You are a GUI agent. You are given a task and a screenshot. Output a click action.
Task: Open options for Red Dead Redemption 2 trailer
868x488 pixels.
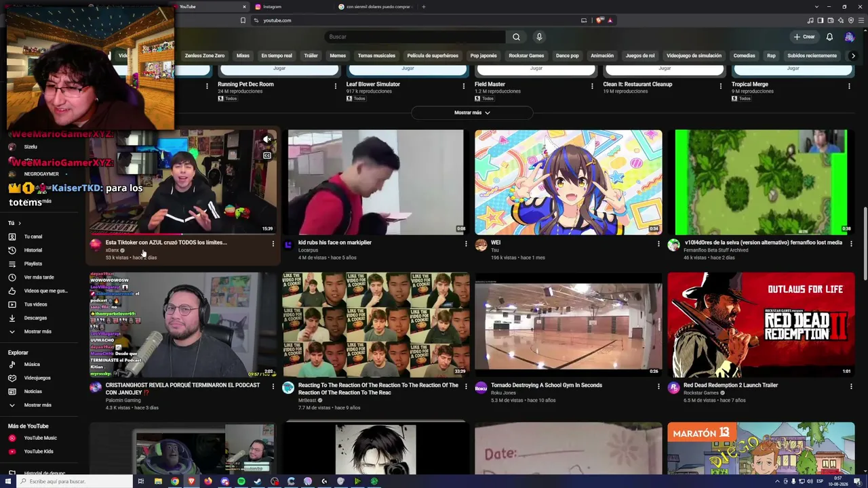[x=851, y=386]
